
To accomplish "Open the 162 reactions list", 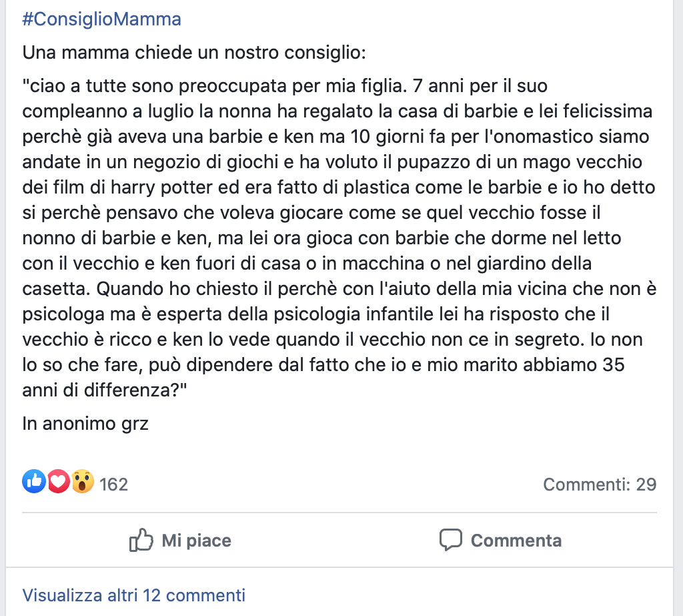I will coord(113,485).
